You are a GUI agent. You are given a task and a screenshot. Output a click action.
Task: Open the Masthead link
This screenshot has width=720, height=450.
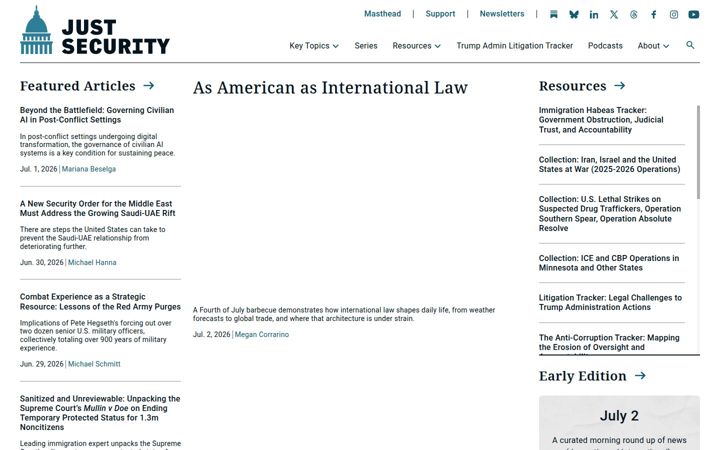[382, 14]
